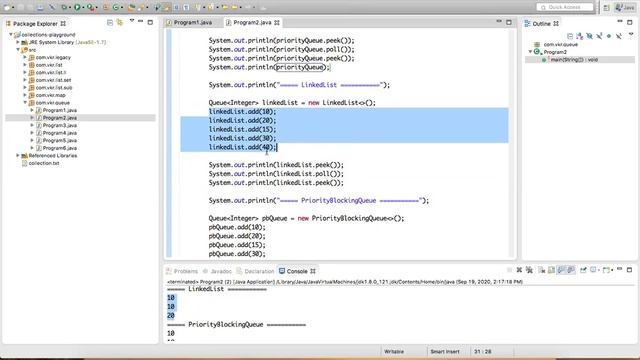Viewport: 640px width, 360px height.
Task: Click Collapse All in Package Explorer
Action: (x=110, y=23)
